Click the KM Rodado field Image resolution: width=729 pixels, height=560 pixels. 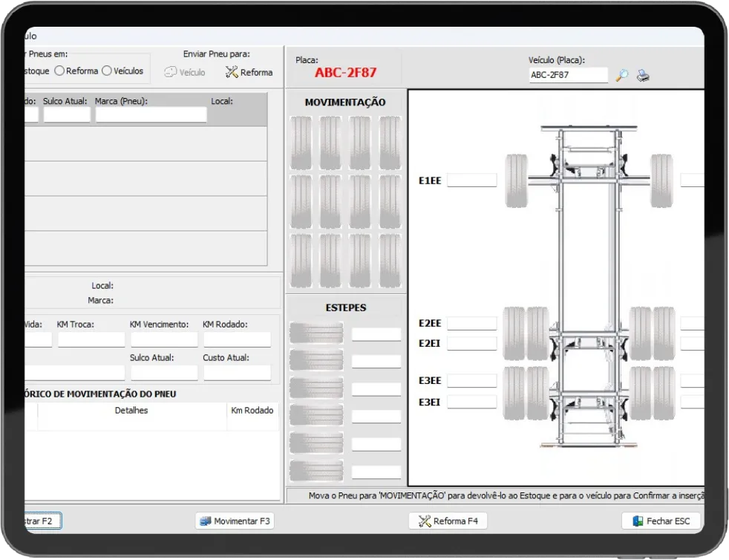[237, 339]
